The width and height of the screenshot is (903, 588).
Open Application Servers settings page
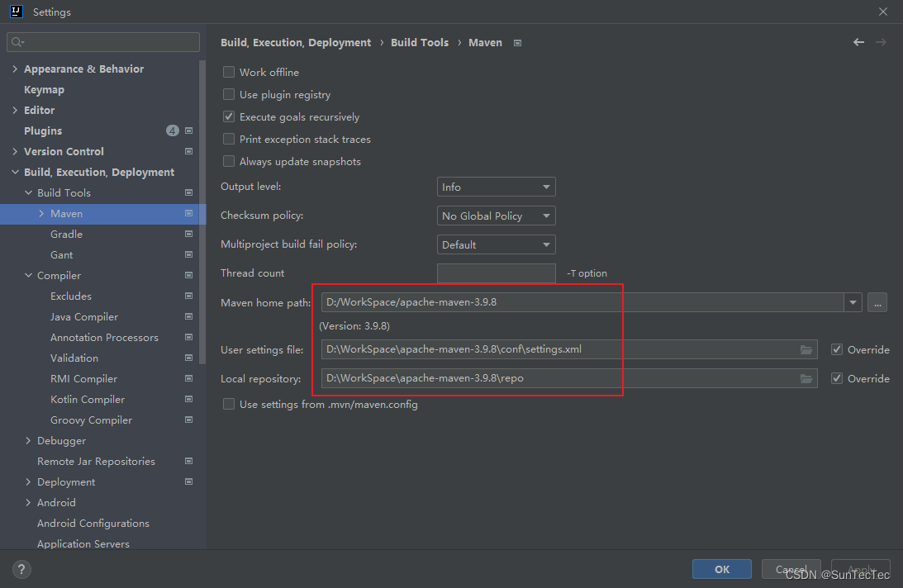(83, 544)
